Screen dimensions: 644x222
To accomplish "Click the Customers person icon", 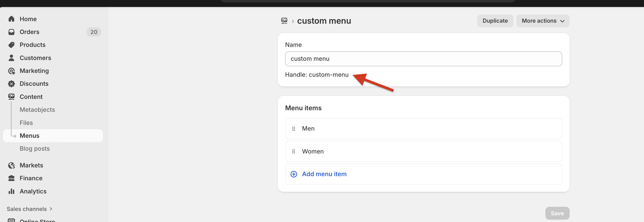I will tap(11, 58).
